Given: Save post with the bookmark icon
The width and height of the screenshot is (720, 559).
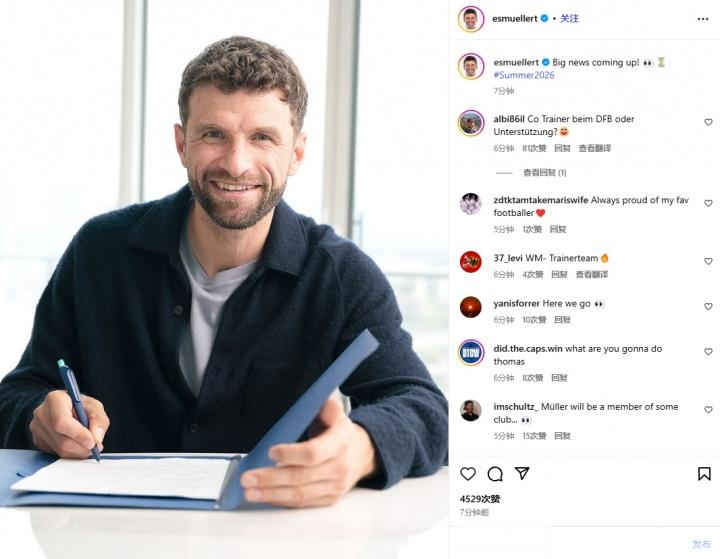Looking at the screenshot, I should tap(704, 474).
